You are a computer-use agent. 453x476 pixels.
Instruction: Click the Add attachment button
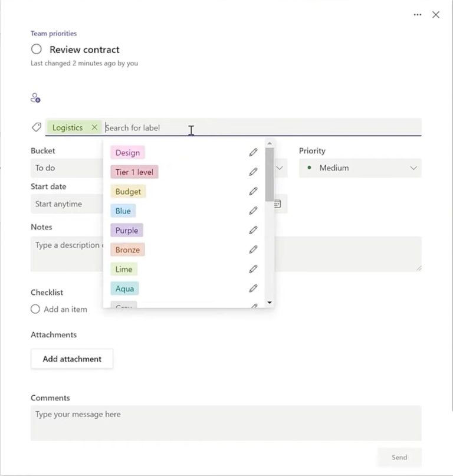(x=71, y=359)
